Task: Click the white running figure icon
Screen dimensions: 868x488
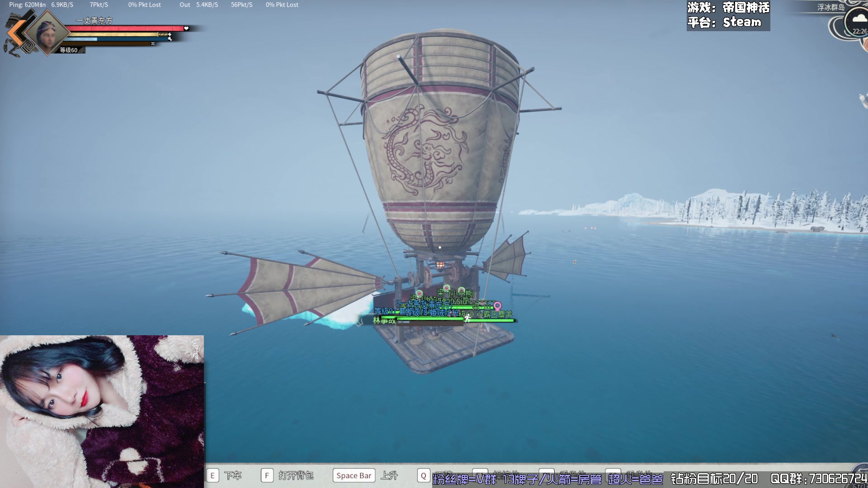Action: [x=467, y=318]
